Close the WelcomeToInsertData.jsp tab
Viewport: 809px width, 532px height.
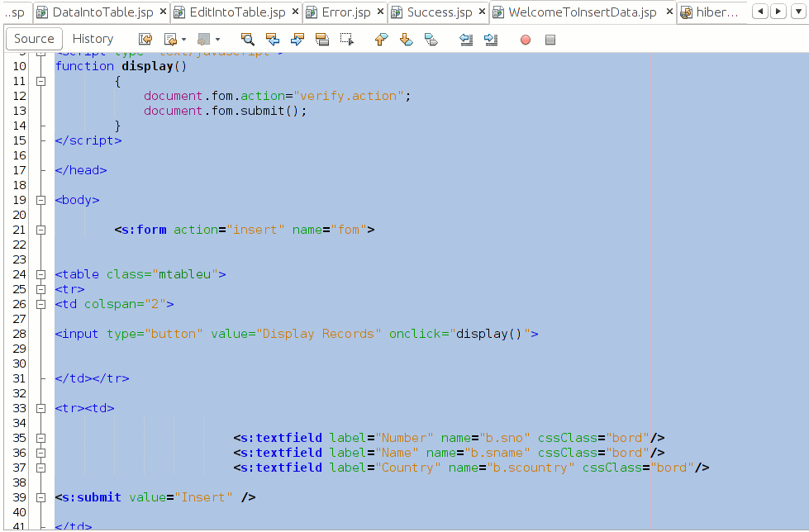pos(669,12)
